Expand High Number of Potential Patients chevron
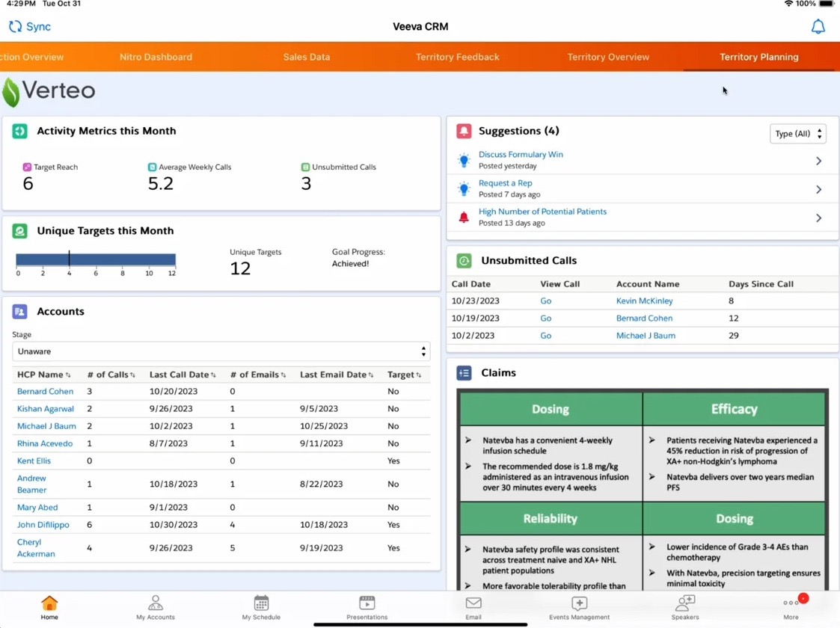Screen dimensions: 840x628 pos(818,218)
